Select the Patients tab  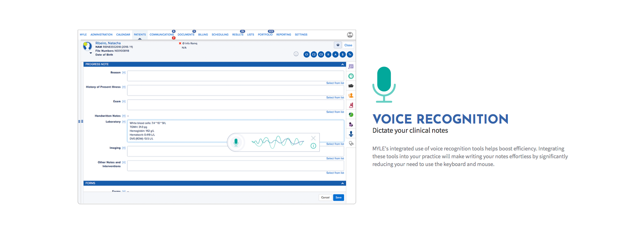(x=140, y=35)
